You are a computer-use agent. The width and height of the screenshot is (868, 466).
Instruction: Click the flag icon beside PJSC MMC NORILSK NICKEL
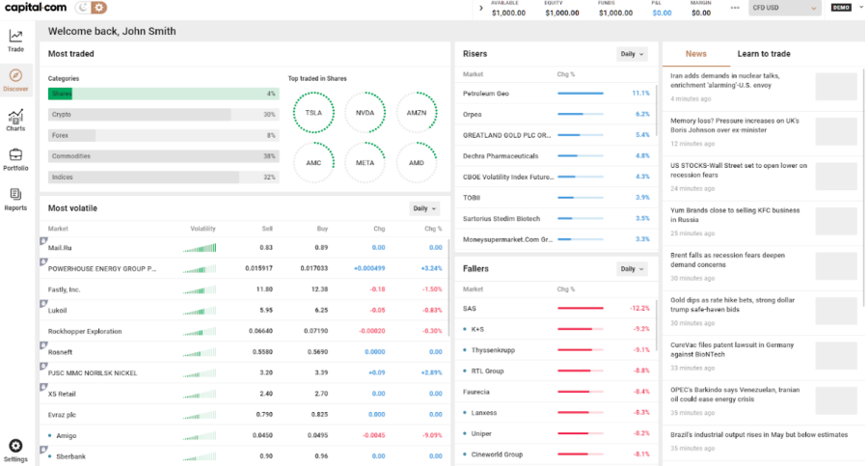(43, 367)
